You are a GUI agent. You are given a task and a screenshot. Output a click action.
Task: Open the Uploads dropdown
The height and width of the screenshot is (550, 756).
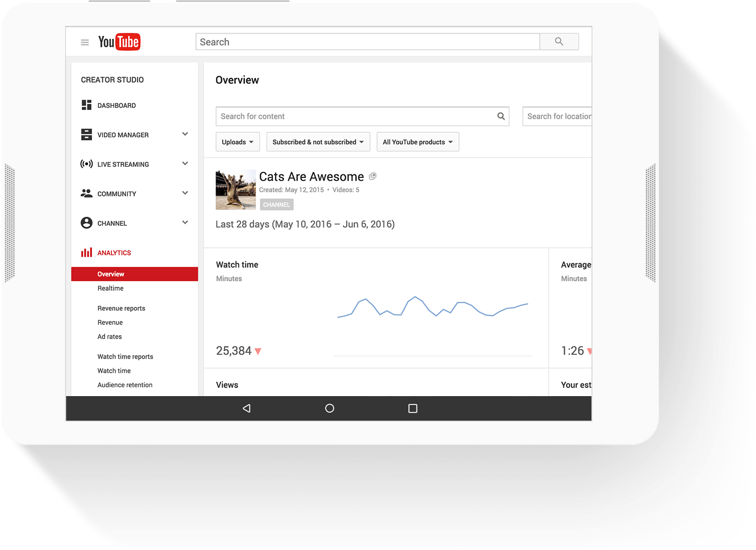238,142
